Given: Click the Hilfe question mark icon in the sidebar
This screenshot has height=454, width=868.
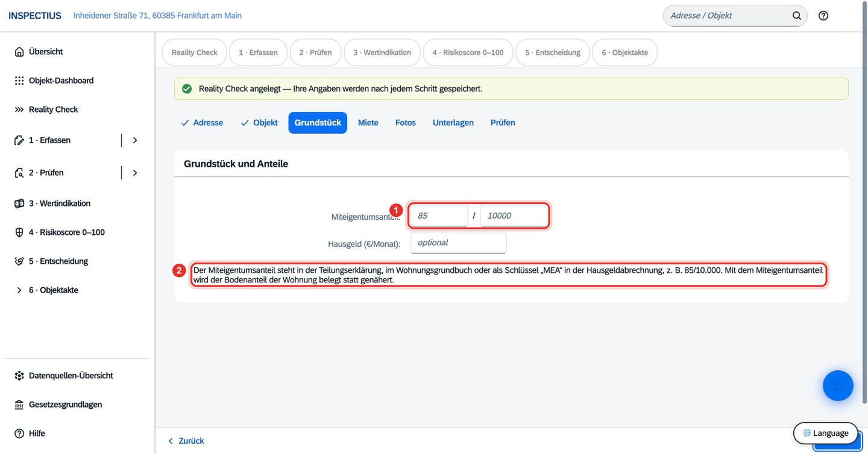Looking at the screenshot, I should [19, 434].
